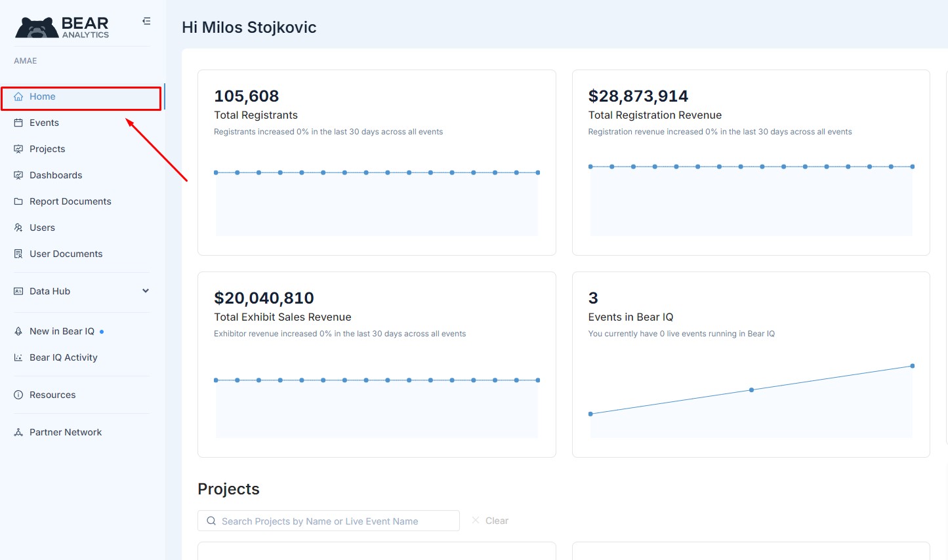This screenshot has height=560, width=948.
Task: Click the Report Documents folder icon
Action: [x=18, y=202]
